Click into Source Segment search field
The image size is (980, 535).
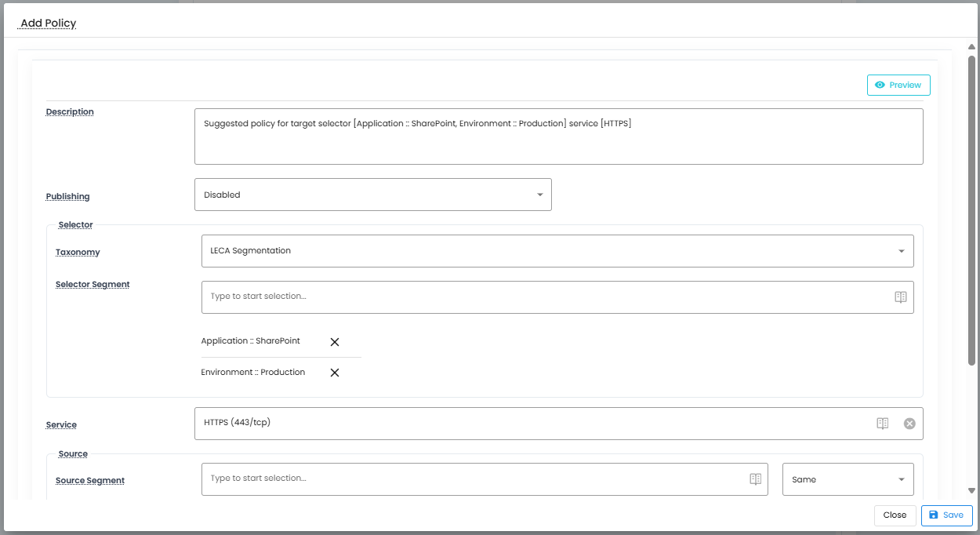(x=470, y=479)
